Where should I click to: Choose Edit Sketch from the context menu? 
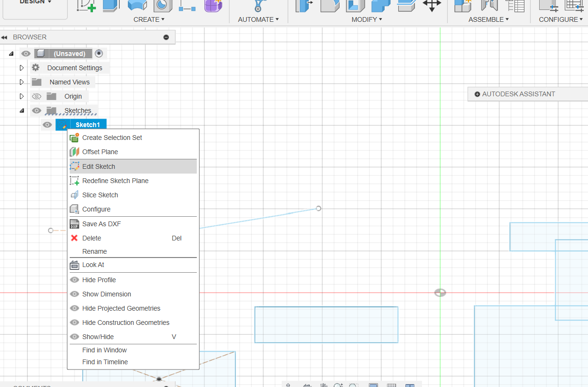coord(133,166)
